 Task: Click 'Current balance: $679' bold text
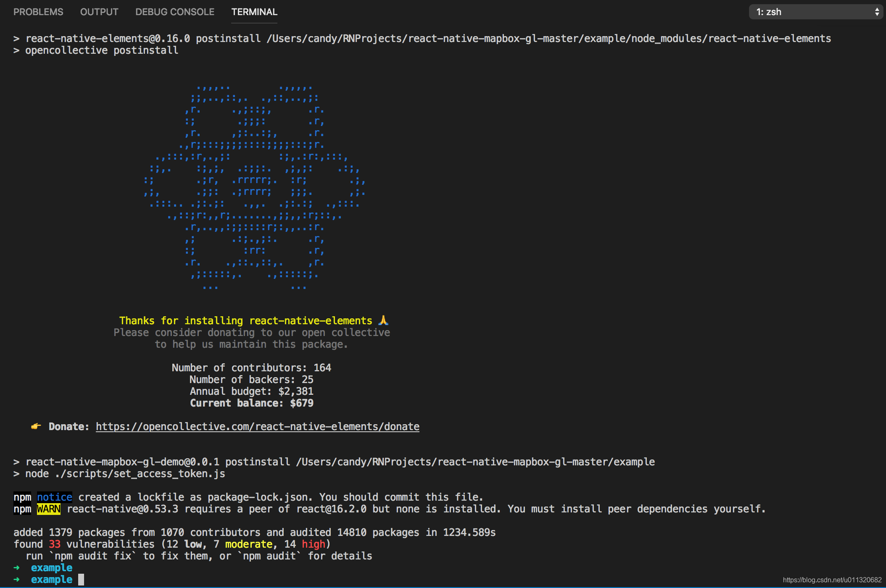point(251,403)
